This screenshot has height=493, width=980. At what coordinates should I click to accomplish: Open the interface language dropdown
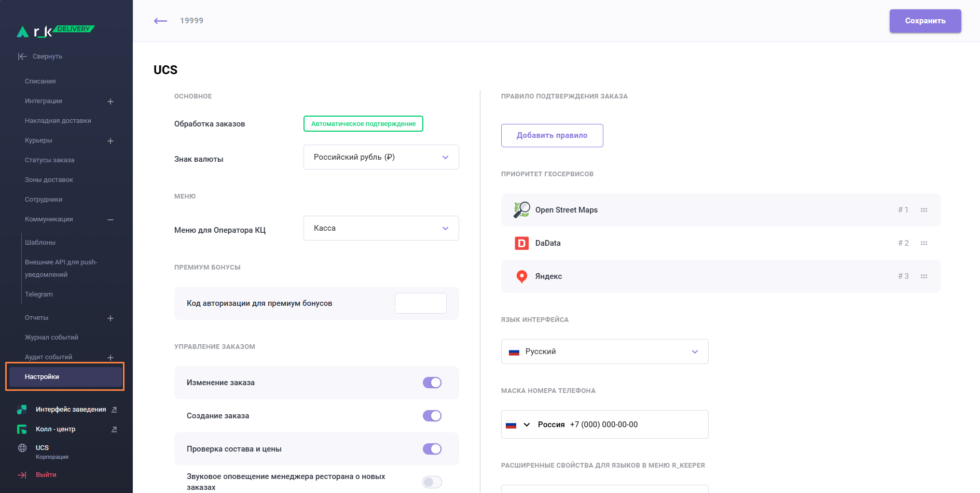(x=604, y=351)
